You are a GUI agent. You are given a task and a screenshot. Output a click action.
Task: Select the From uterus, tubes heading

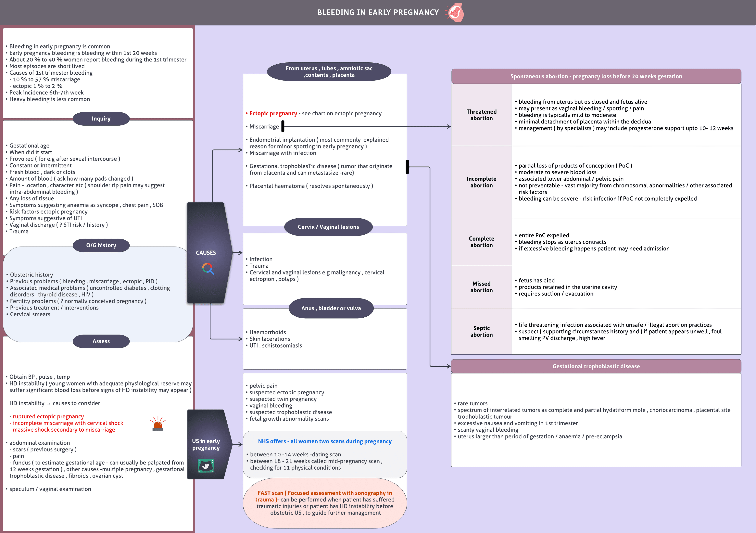coord(329,71)
